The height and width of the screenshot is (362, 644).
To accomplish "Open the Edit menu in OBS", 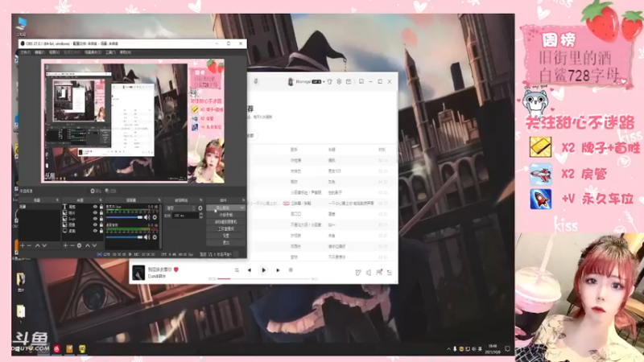I will [39, 52].
